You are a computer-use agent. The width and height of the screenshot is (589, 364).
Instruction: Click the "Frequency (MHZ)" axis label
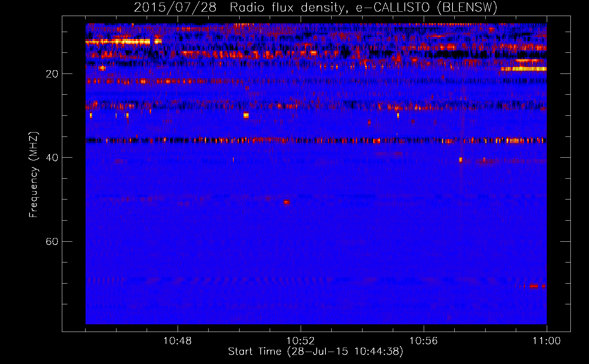click(33, 175)
